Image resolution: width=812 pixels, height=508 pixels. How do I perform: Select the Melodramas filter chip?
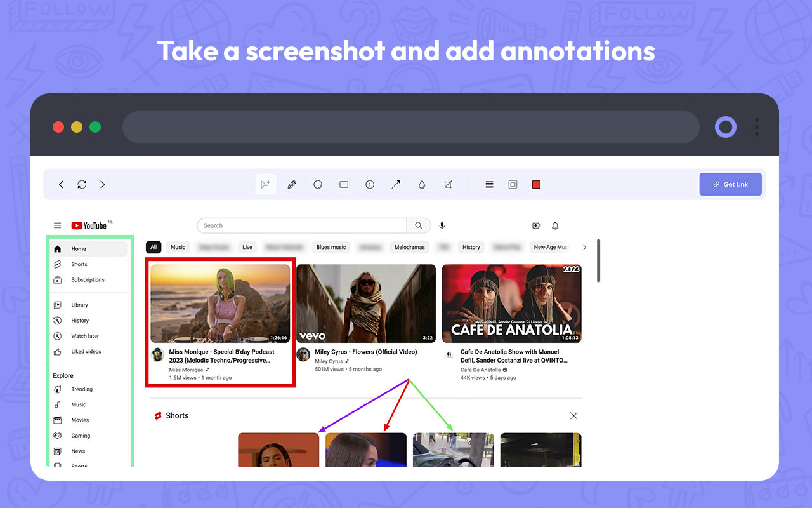coord(410,247)
